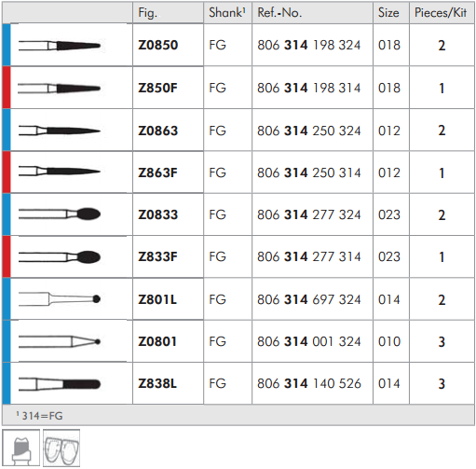Viewport: 476px width, 469px height.
Task: Click the Pieces/Kit column header
Action: pos(441,13)
